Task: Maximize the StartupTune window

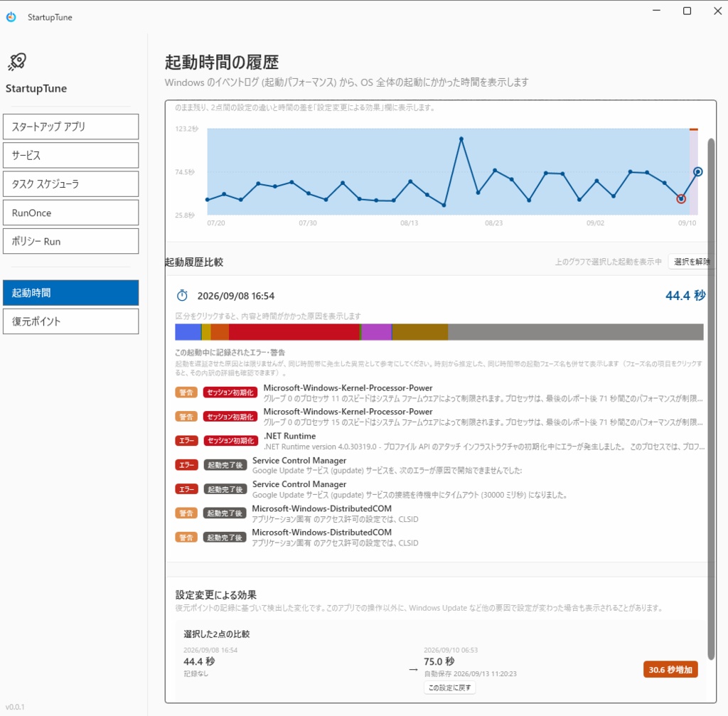Action: 687,11
